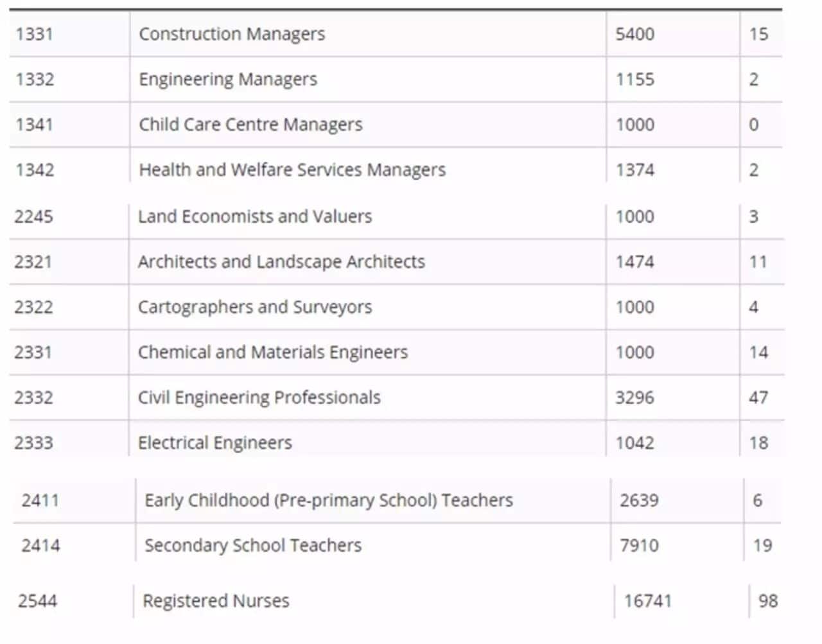Select Secondary School Teachers entry
Screen dimensions: 822x644
click(x=253, y=546)
